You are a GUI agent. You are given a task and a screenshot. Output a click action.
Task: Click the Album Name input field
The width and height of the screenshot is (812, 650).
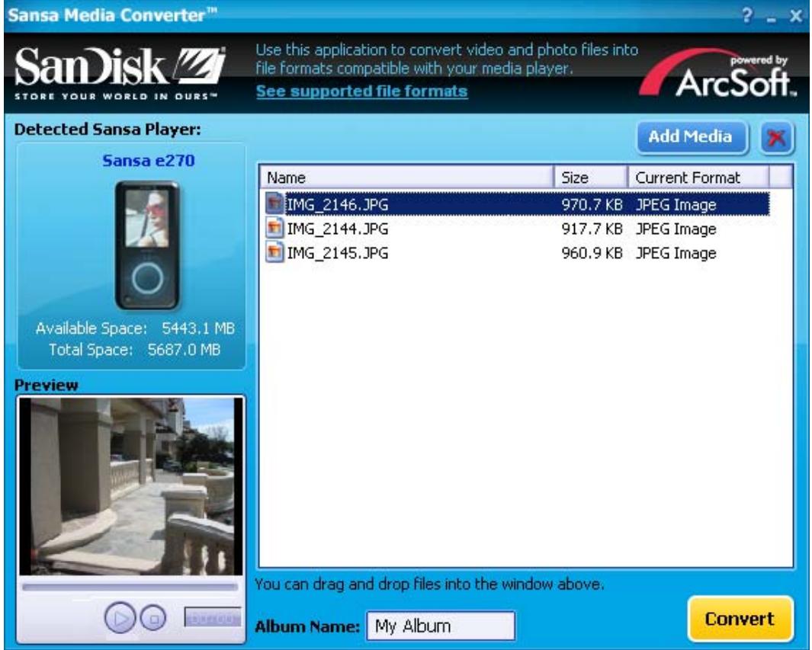pos(441,626)
